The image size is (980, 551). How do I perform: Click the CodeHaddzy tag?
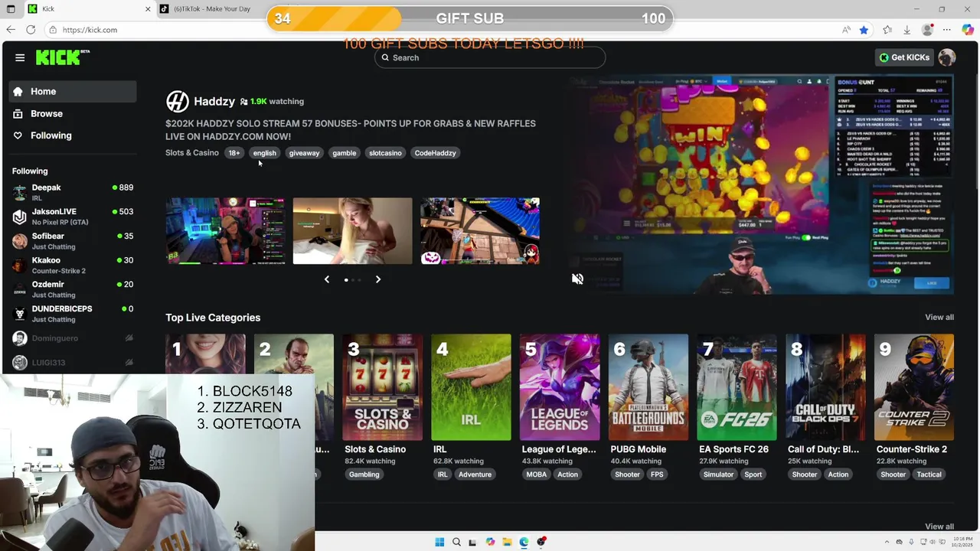coord(435,153)
